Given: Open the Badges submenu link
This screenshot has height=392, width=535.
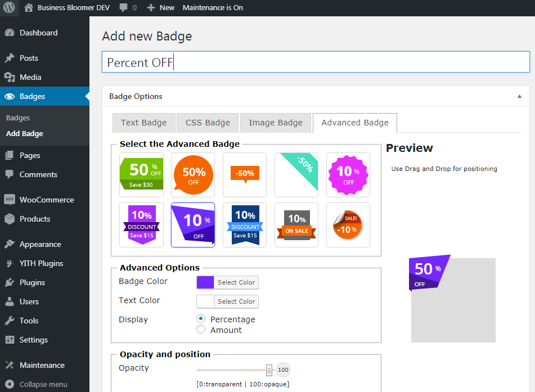Looking at the screenshot, I should [x=18, y=118].
